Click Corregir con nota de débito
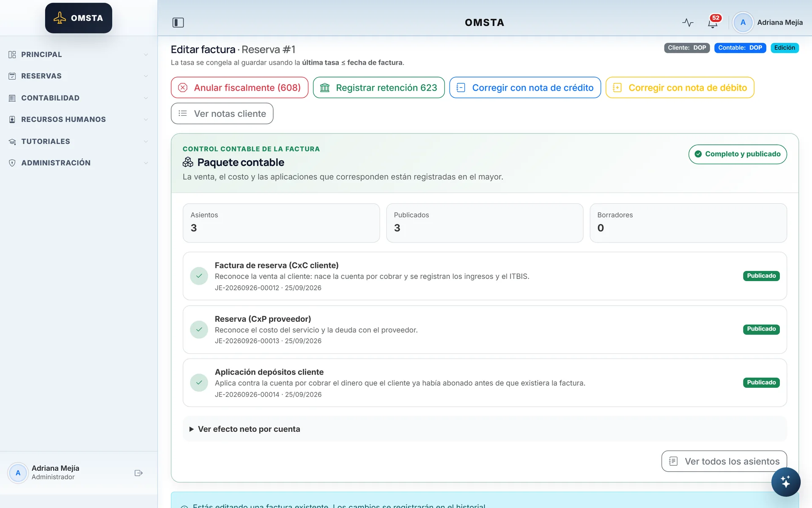This screenshot has width=812, height=508. click(680, 88)
